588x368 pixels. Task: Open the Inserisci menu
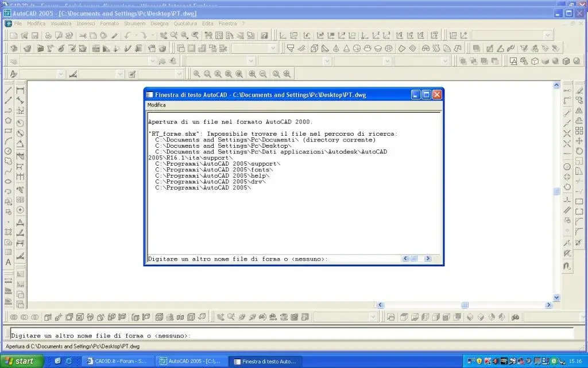tap(86, 23)
